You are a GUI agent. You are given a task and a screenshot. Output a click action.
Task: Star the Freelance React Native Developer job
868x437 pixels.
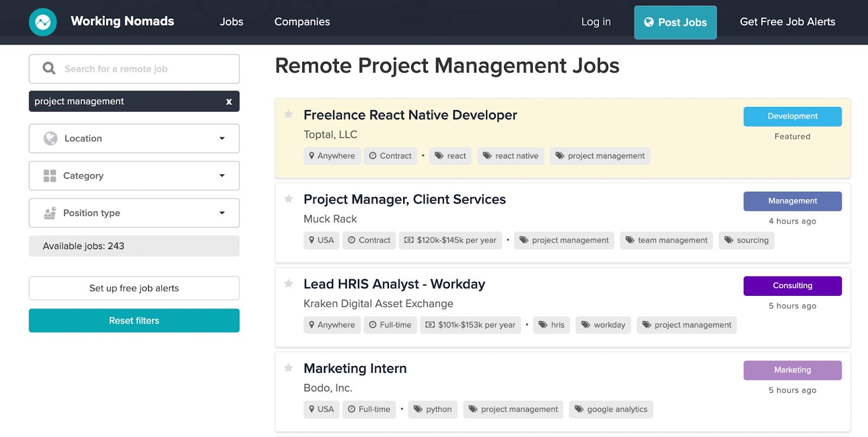pos(289,114)
